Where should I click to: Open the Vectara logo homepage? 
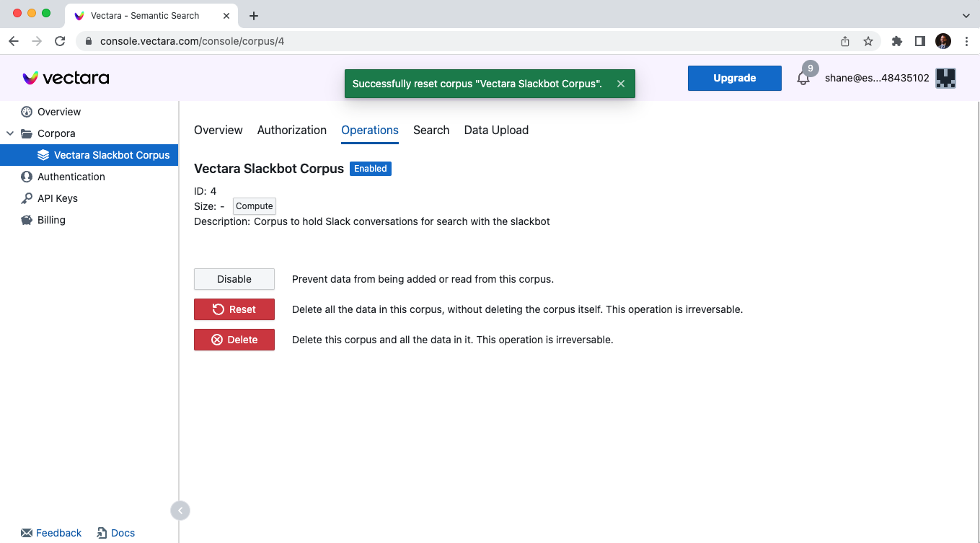click(65, 78)
